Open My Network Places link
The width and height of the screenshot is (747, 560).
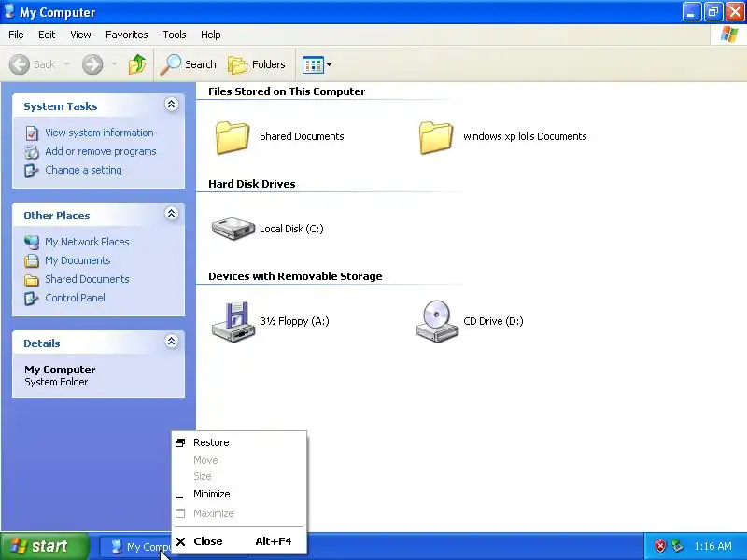87,242
